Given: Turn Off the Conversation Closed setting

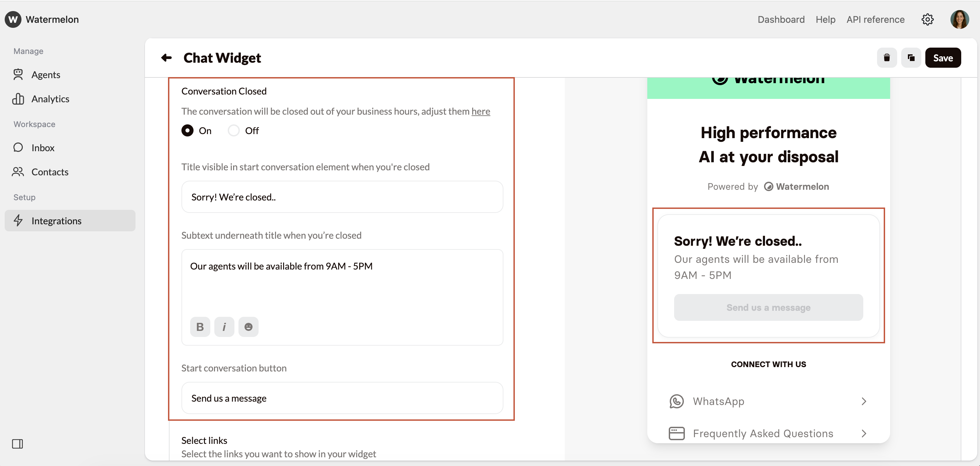Looking at the screenshot, I should point(233,130).
